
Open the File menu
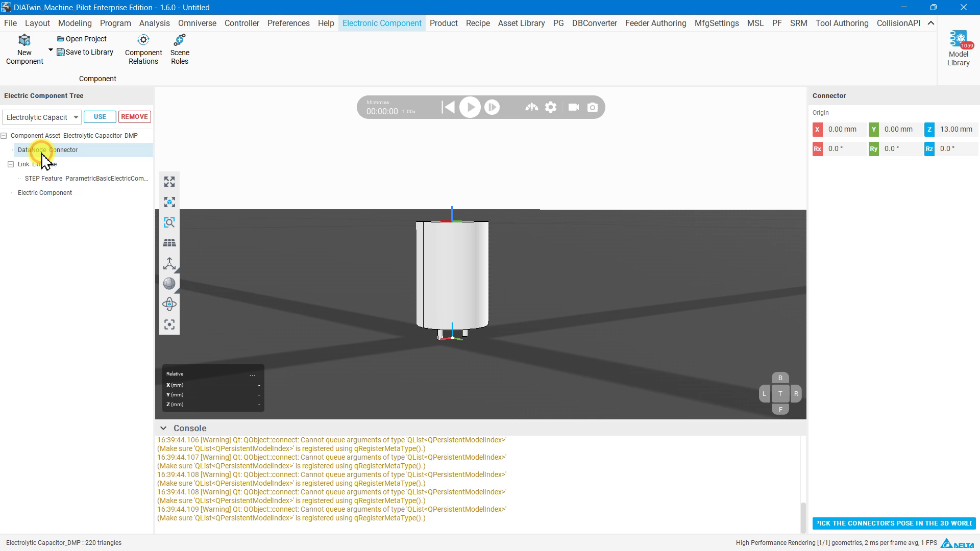(10, 23)
